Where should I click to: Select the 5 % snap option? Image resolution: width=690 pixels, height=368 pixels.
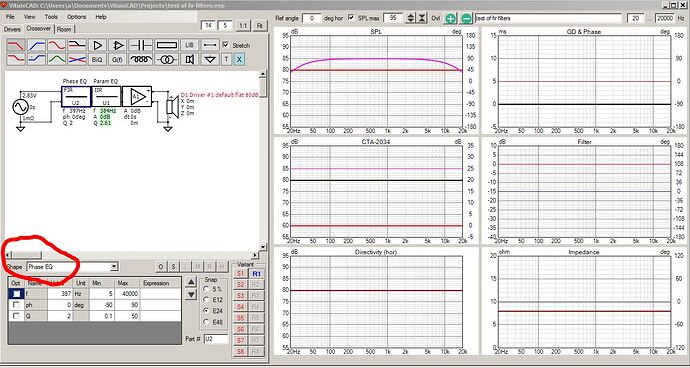206,289
